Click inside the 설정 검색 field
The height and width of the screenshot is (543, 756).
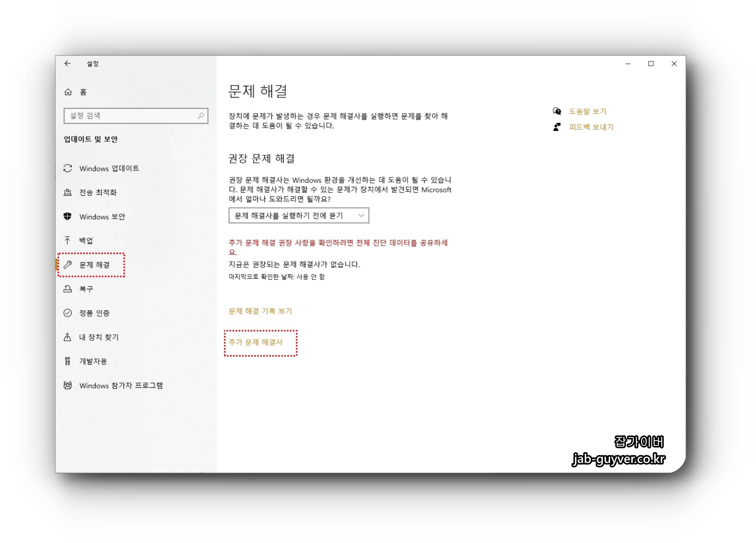[130, 116]
